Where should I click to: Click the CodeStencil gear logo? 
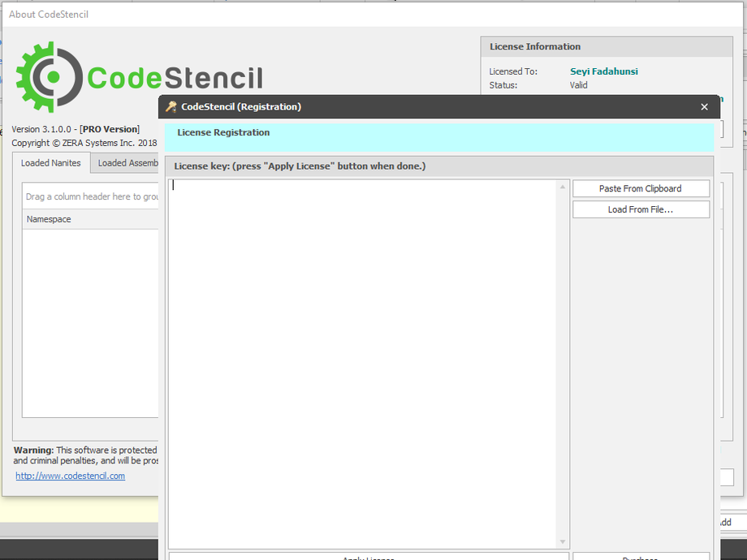click(50, 77)
